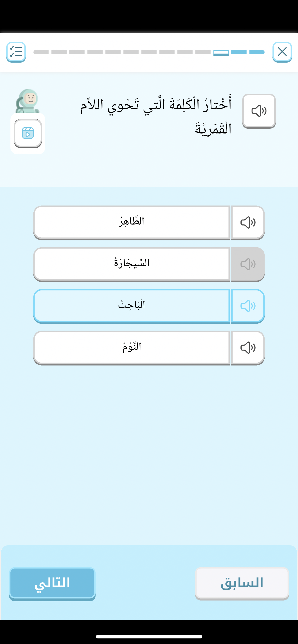Image resolution: width=298 pixels, height=644 pixels.
Task: Tap the astronaut character avatar
Action: coord(28,101)
